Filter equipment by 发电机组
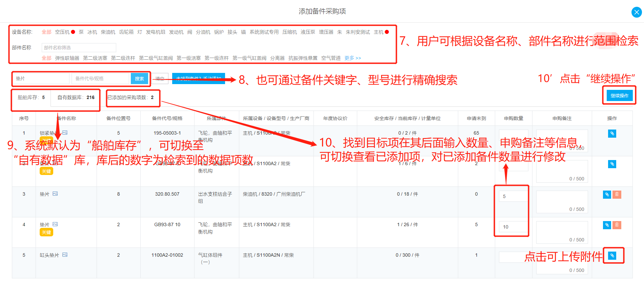The image size is (644, 295). pyautogui.click(x=156, y=32)
